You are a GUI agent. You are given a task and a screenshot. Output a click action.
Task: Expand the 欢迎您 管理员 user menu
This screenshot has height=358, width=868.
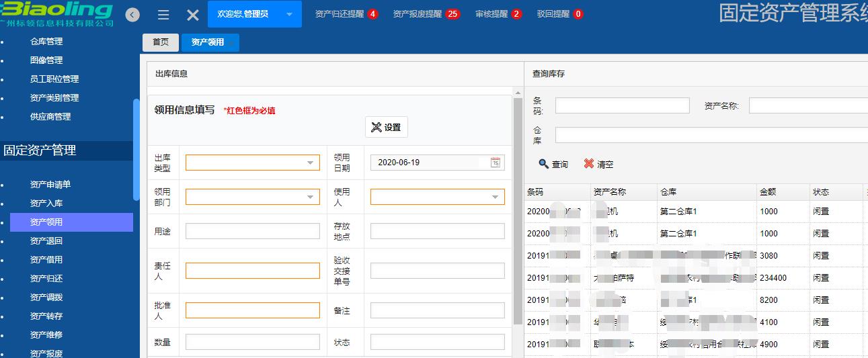(x=289, y=14)
